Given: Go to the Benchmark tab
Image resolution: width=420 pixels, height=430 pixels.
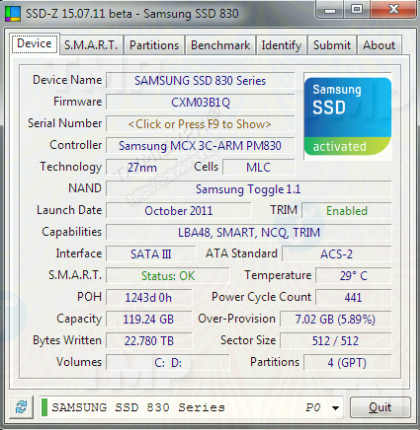Looking at the screenshot, I should click(x=220, y=45).
